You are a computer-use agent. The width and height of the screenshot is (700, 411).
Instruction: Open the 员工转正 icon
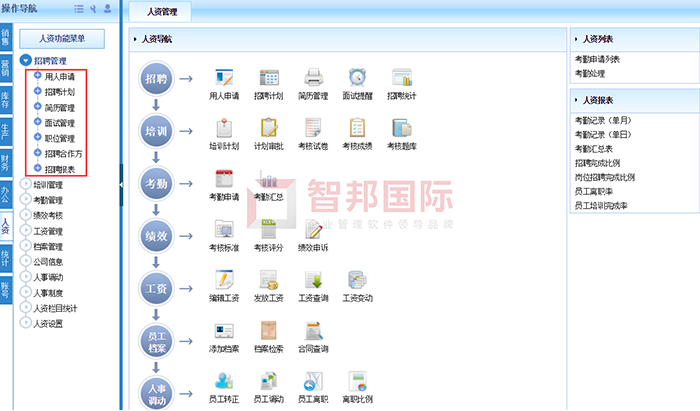tap(224, 381)
